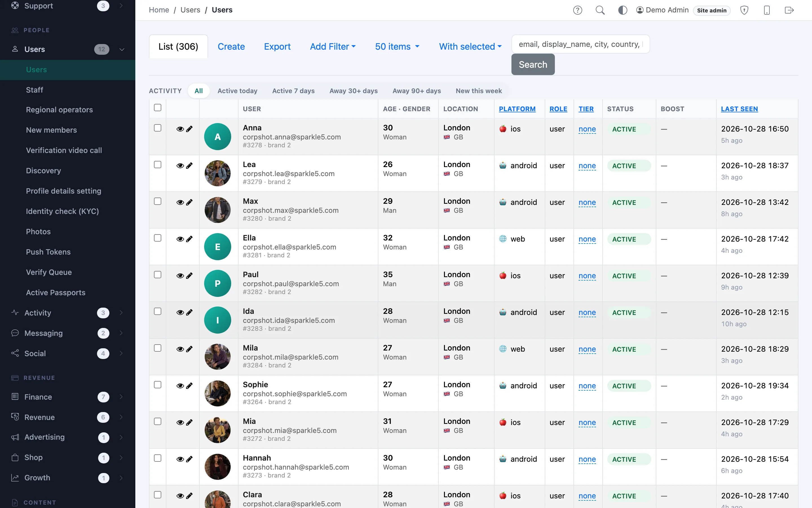Select the Away 30+ days filter
This screenshot has height=508, width=812.
[x=353, y=91]
